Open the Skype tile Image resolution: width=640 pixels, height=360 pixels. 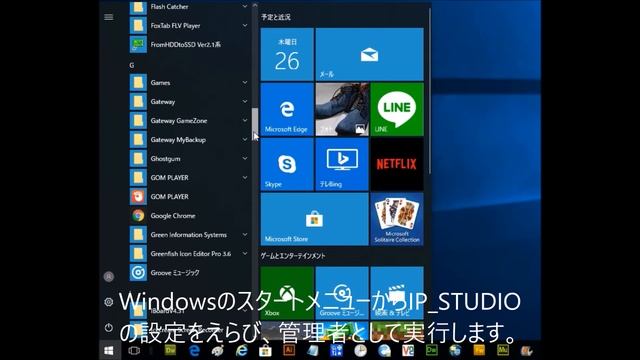(287, 164)
